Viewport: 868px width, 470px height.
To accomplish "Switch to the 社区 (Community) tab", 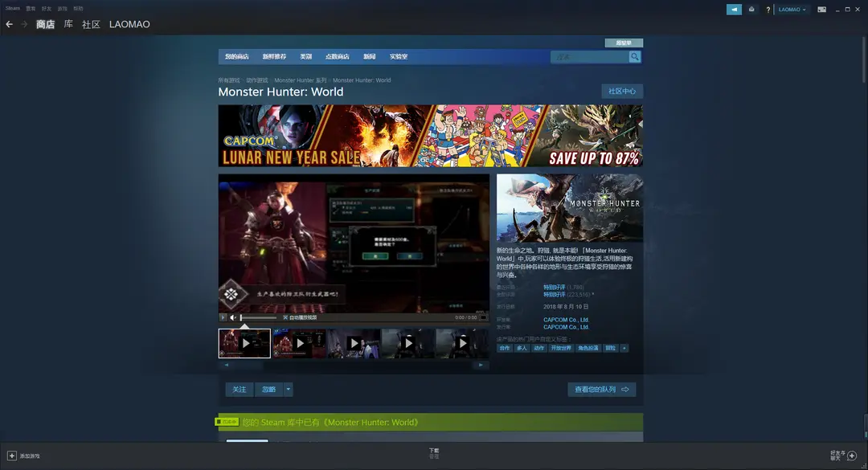I will 91,24.
